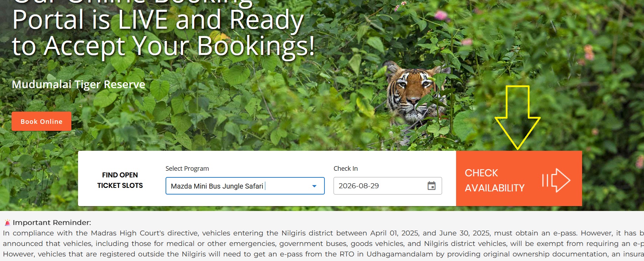Click the 'to Accept Your Bookings!' headline
The image size is (644, 261).
[163, 46]
